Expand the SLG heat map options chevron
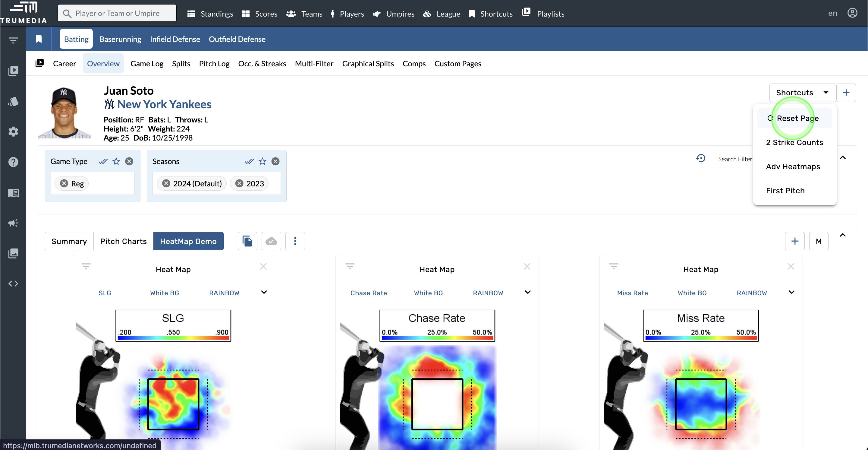Screen dimensions: 868x450 click(264, 292)
